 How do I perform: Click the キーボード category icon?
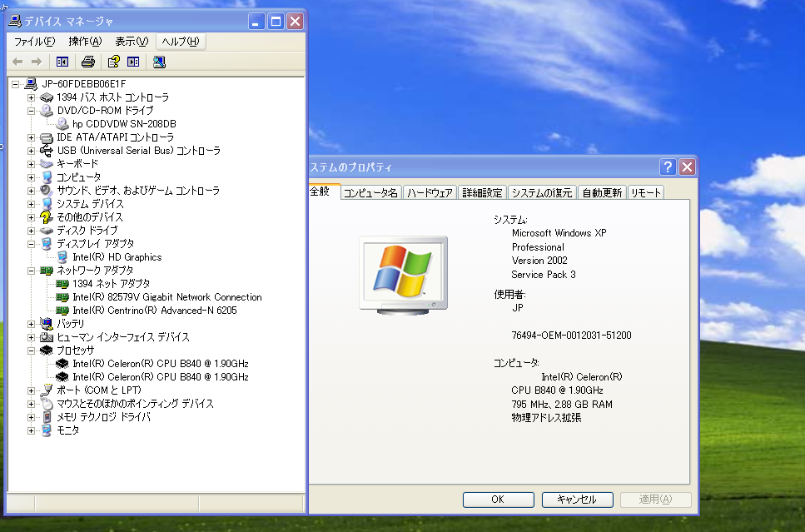click(47, 164)
